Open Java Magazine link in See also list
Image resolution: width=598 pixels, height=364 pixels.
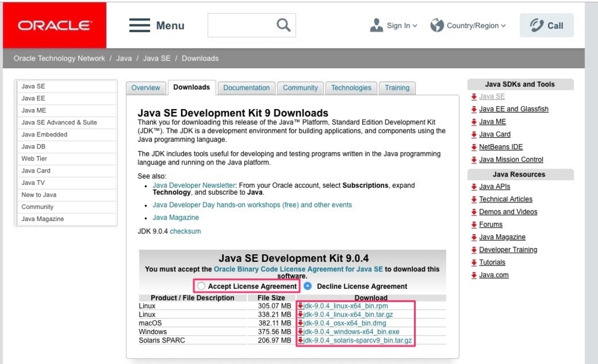[176, 218]
